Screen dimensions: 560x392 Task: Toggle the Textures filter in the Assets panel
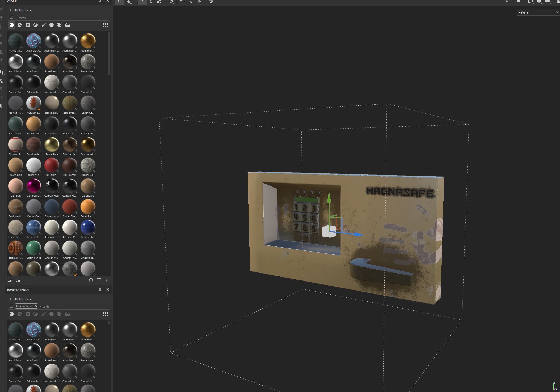(x=60, y=25)
